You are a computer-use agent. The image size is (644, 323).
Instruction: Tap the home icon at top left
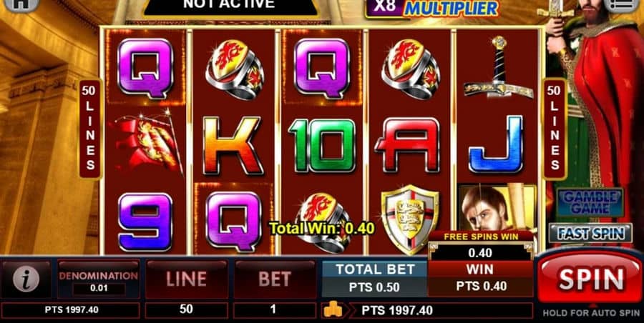[21, 4]
